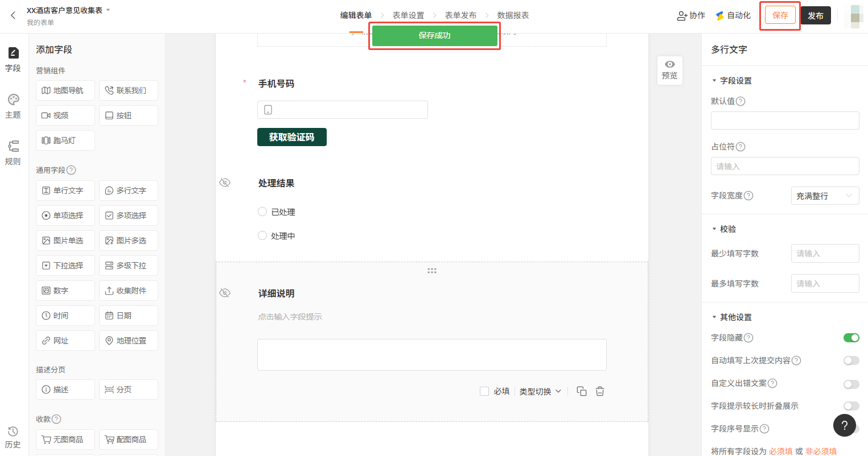Click the 默认值 input field
The height and width of the screenshot is (456, 868).
click(785, 121)
